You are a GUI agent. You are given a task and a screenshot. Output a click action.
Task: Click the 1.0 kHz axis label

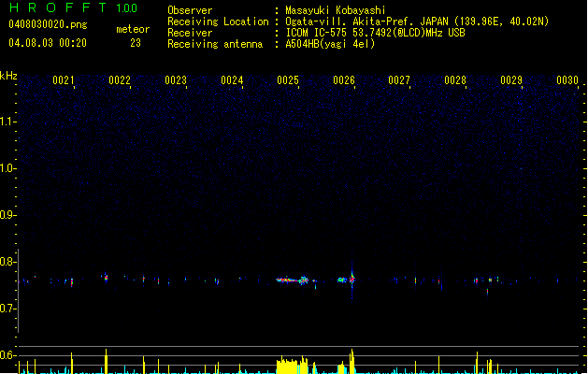coord(7,168)
